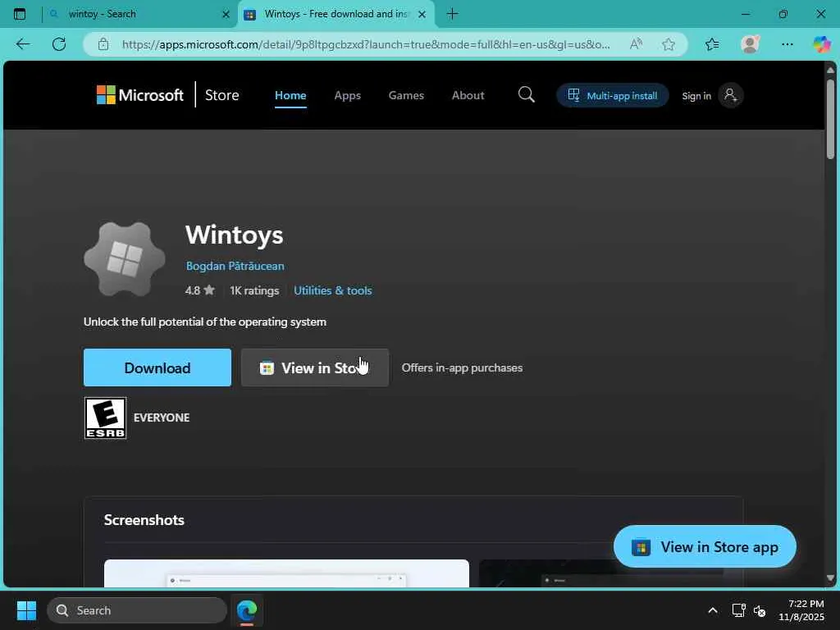Open the Favorites list icon
840x630 pixels.
[712, 44]
